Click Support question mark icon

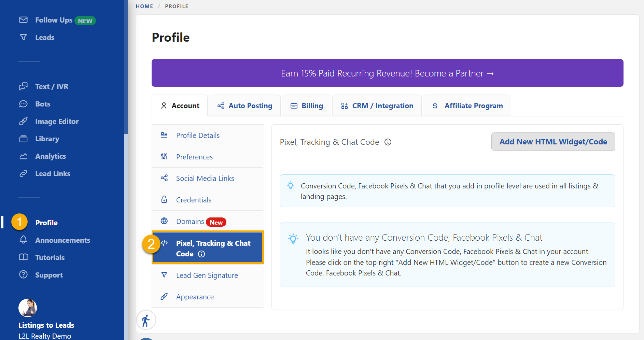(23, 274)
